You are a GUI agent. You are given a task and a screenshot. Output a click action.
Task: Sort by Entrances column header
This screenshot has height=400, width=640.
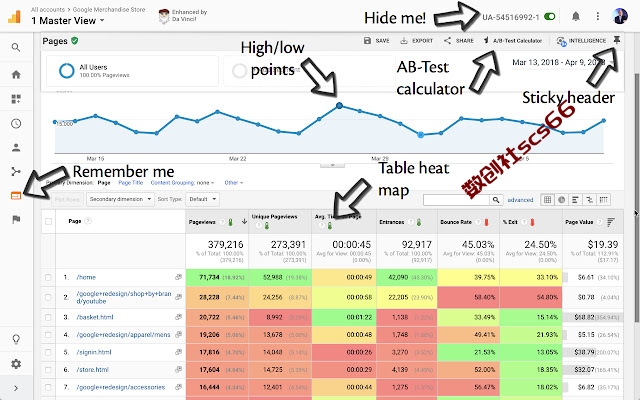coord(391,222)
